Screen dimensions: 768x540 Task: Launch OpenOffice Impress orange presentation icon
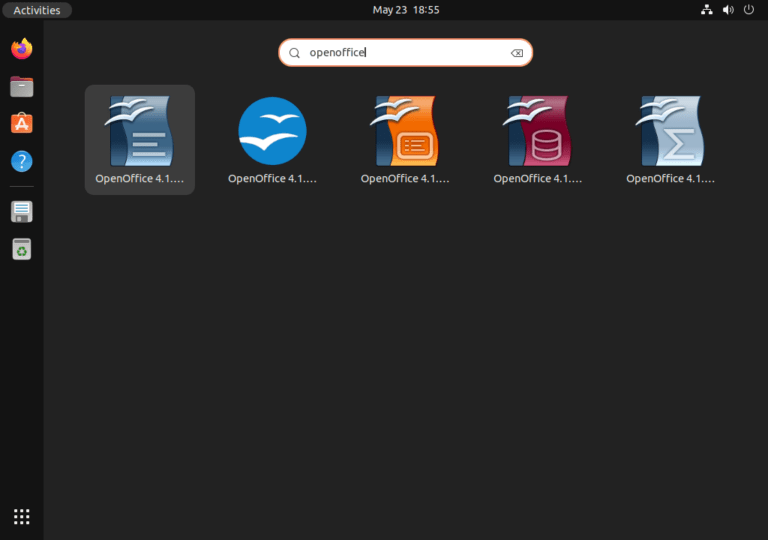pyautogui.click(x=405, y=133)
